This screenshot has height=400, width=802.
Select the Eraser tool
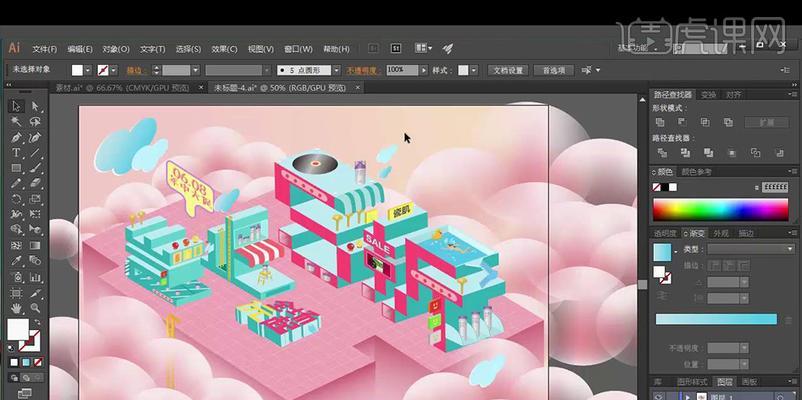pyautogui.click(x=35, y=183)
